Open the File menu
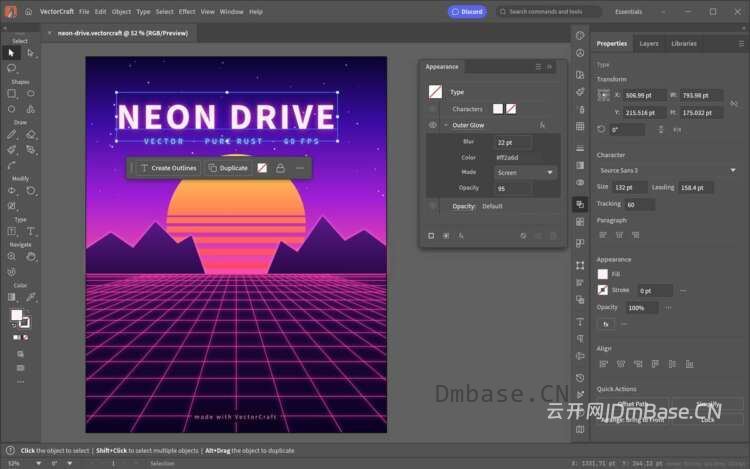The image size is (750, 469). 84,11
